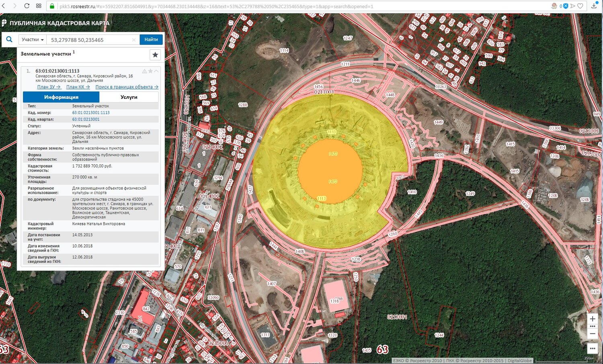Image resolution: width=603 pixels, height=364 pixels.
Task: Click the map parcel labeled 1244
Action: point(439,335)
